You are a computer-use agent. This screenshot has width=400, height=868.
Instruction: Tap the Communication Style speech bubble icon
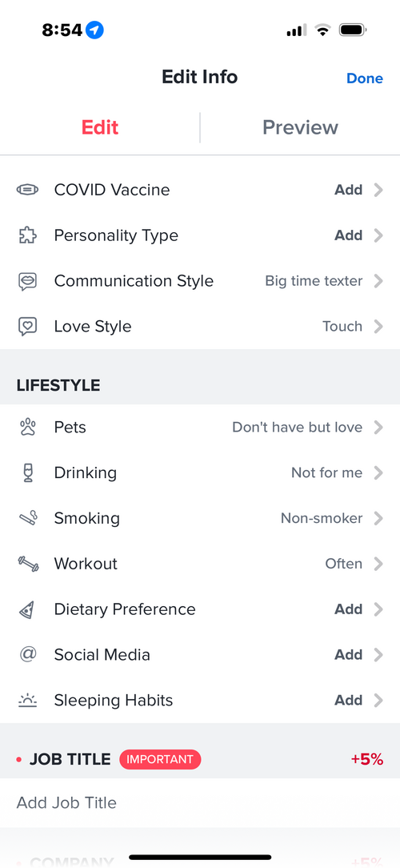pyautogui.click(x=27, y=281)
